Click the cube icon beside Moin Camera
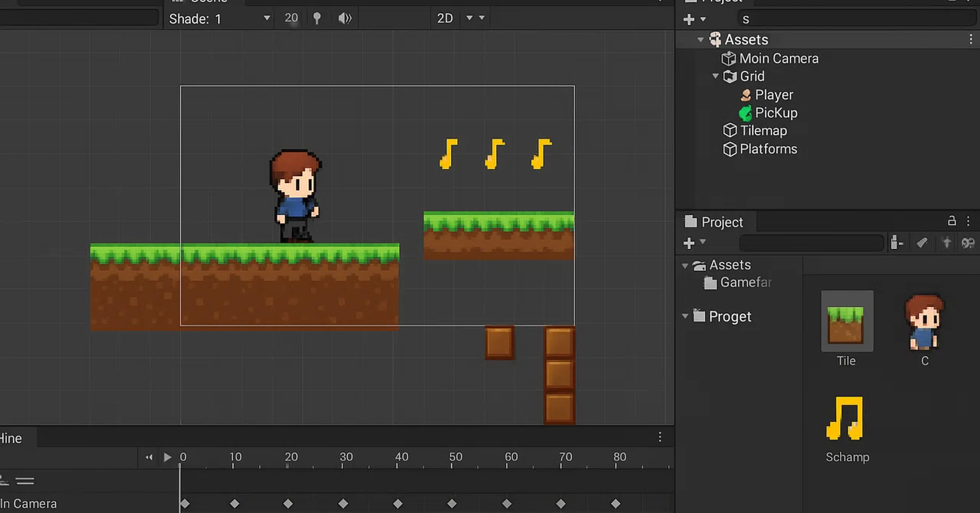 (729, 58)
